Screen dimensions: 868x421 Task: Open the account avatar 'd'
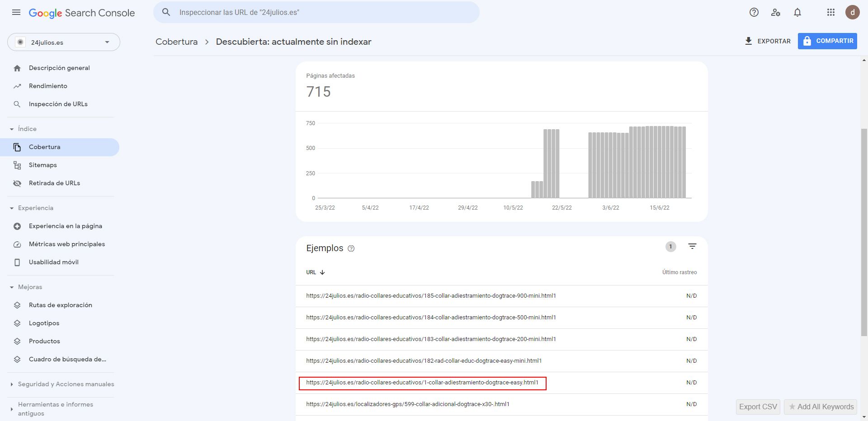853,13
